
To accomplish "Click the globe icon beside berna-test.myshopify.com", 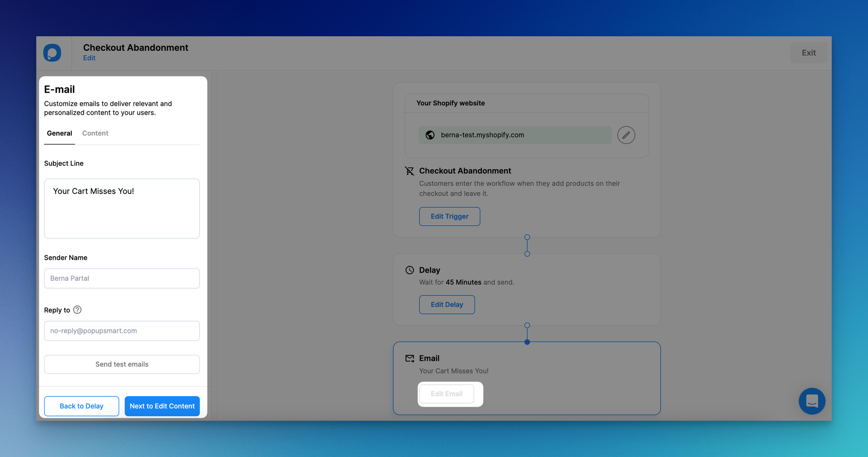I will (x=430, y=135).
